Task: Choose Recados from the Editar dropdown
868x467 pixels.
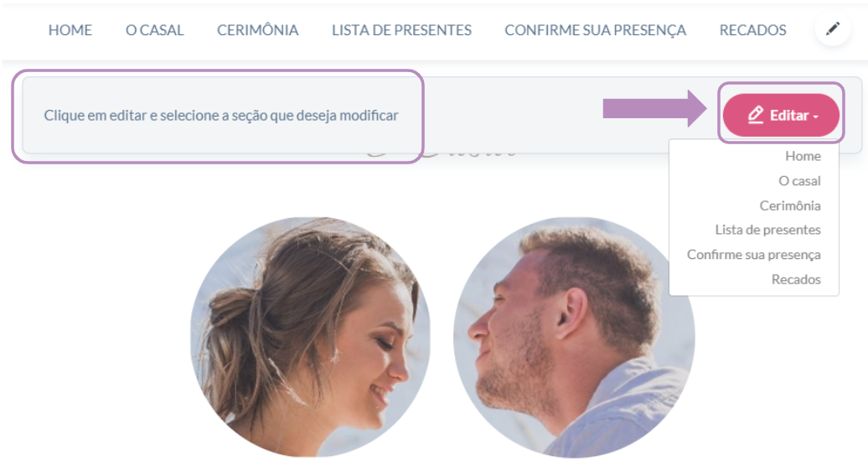Action: [796, 279]
